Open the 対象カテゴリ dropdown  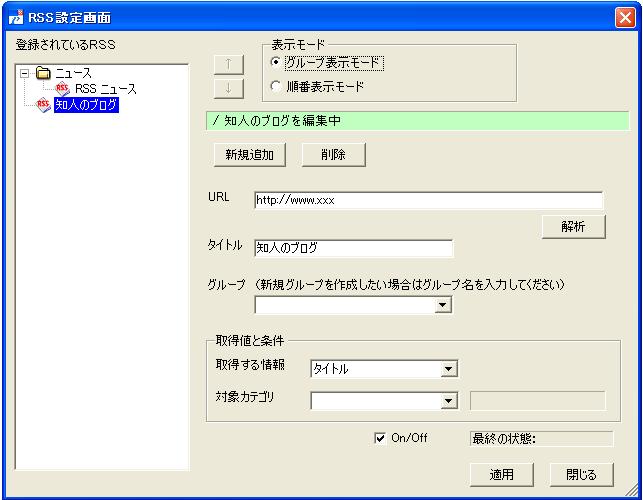point(448,401)
